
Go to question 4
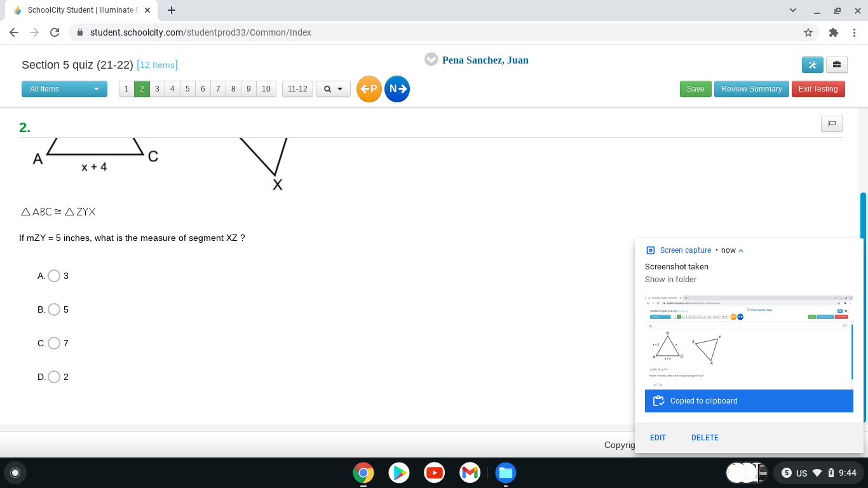[172, 89]
